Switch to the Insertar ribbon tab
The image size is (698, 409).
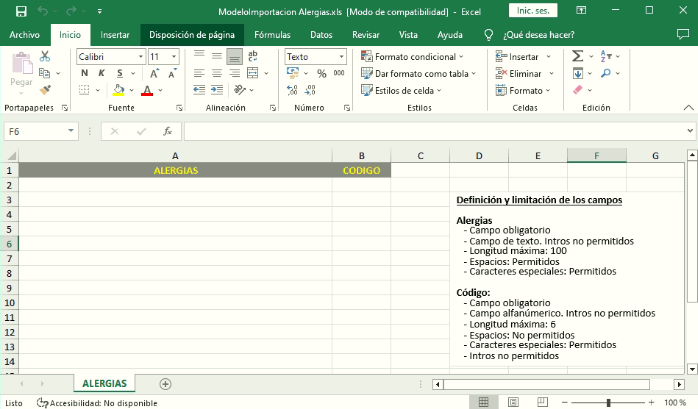pyautogui.click(x=115, y=34)
